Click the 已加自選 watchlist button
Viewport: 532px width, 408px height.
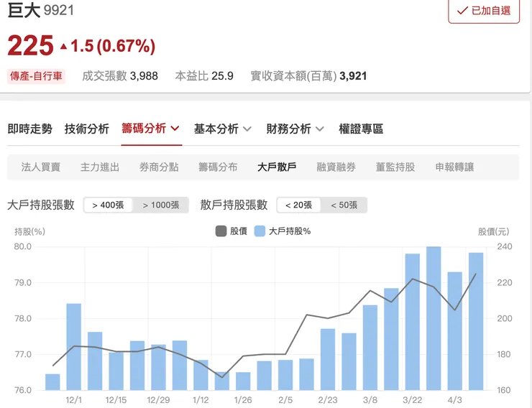pyautogui.click(x=484, y=11)
